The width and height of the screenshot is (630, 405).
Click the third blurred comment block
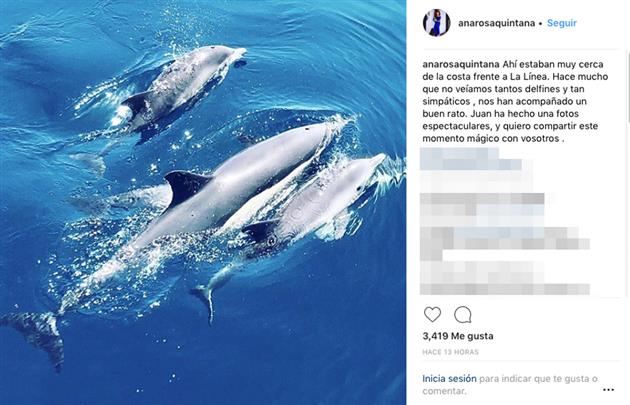pyautogui.click(x=505, y=243)
